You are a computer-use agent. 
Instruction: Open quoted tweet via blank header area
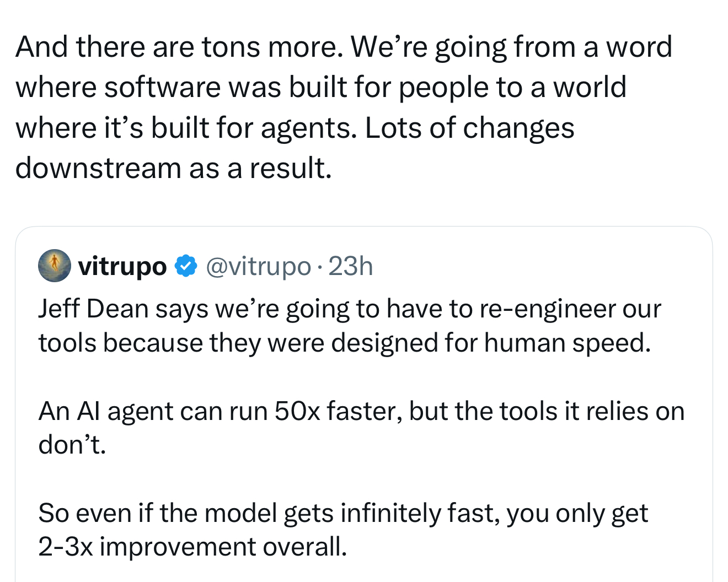(540, 266)
